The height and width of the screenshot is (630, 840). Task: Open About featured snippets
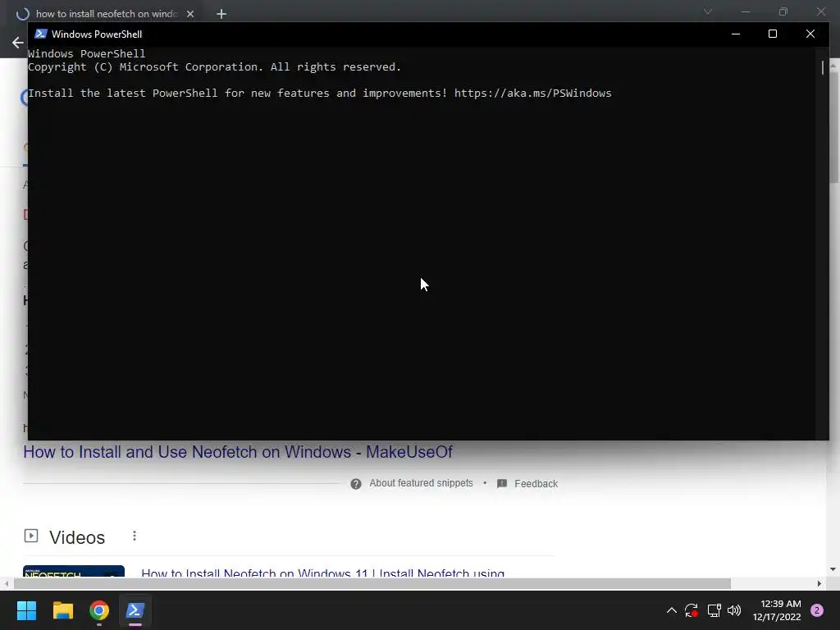(421, 483)
